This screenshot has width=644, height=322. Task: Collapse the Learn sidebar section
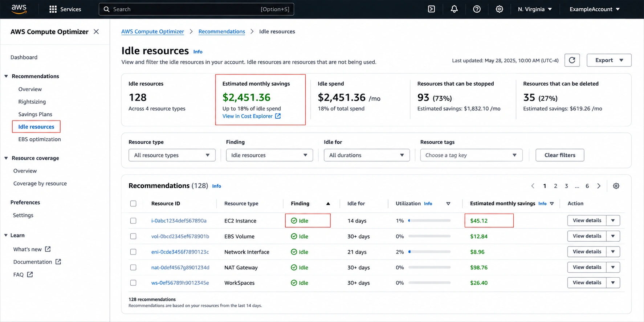click(x=6, y=235)
